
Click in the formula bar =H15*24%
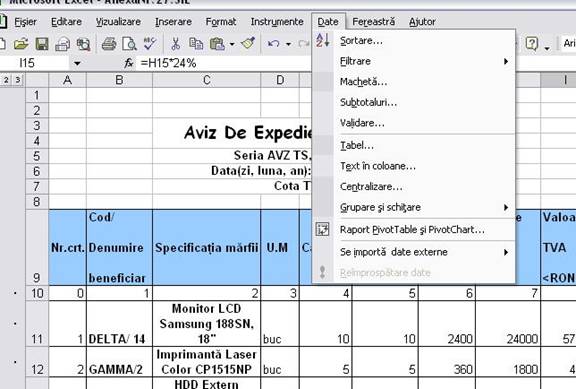(x=224, y=63)
